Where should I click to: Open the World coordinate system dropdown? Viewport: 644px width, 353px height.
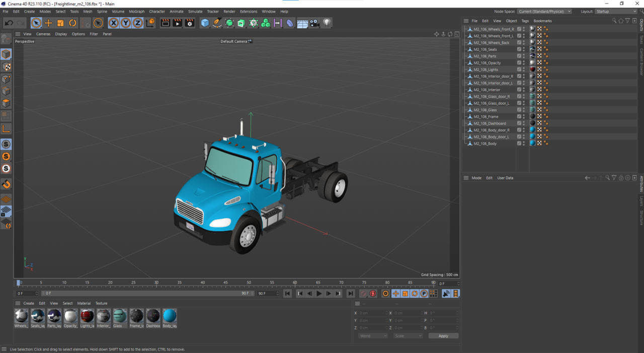tap(373, 336)
